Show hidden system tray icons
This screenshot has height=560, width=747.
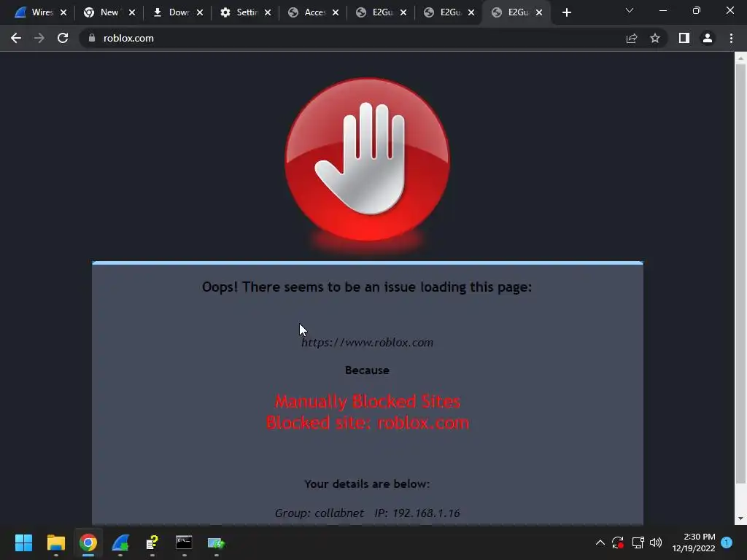pyautogui.click(x=600, y=542)
